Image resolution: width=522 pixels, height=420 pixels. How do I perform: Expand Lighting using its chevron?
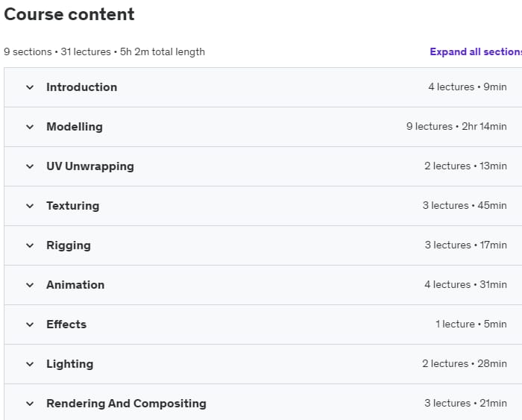[30, 364]
